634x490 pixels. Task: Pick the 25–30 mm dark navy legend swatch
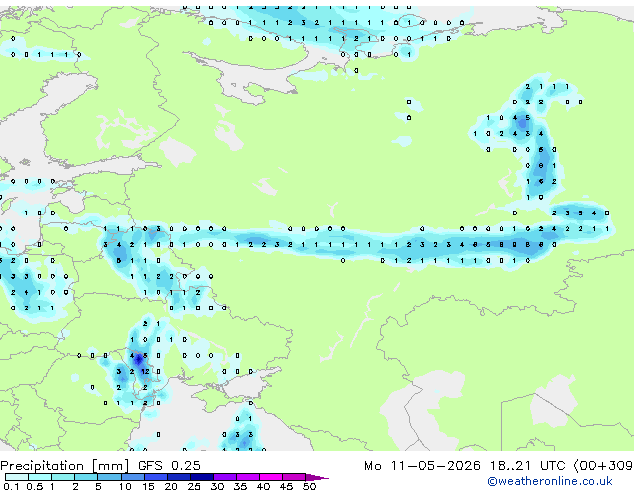click(202, 477)
